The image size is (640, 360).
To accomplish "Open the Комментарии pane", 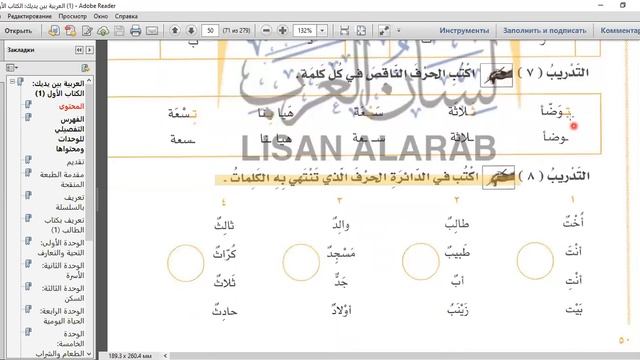I will (620, 31).
